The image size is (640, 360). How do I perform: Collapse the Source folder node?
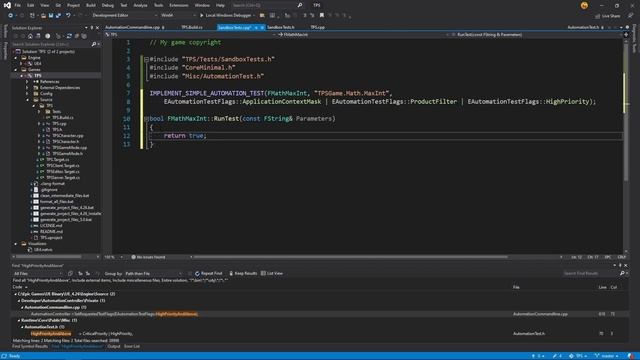(x=27, y=100)
